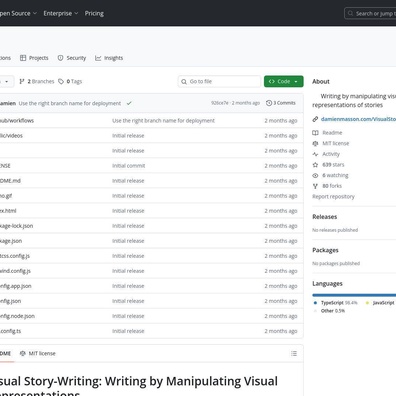Image resolution: width=396 pixels, height=396 pixels.
Task: Open Readme from the About sidebar
Action: [332, 133]
